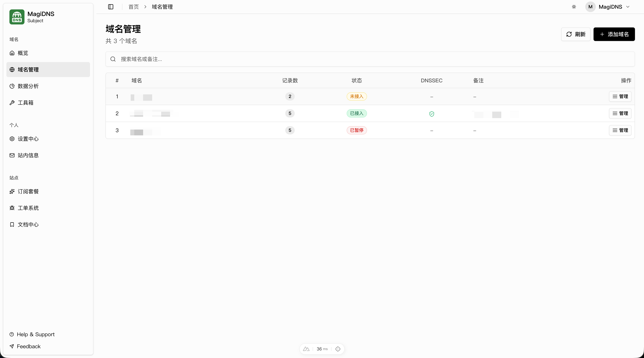Viewport: 644px width, 358px height.
Task: Open 设置中心 settings icon
Action: point(12,139)
